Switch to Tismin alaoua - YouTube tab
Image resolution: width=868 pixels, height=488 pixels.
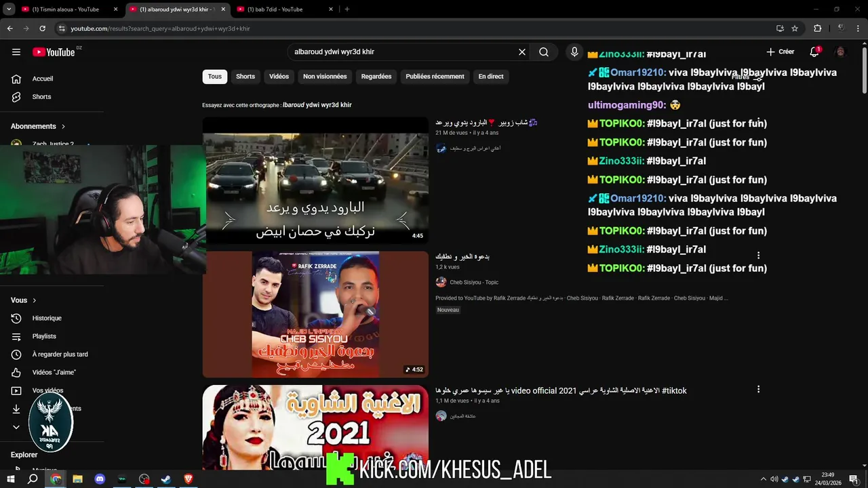65,9
